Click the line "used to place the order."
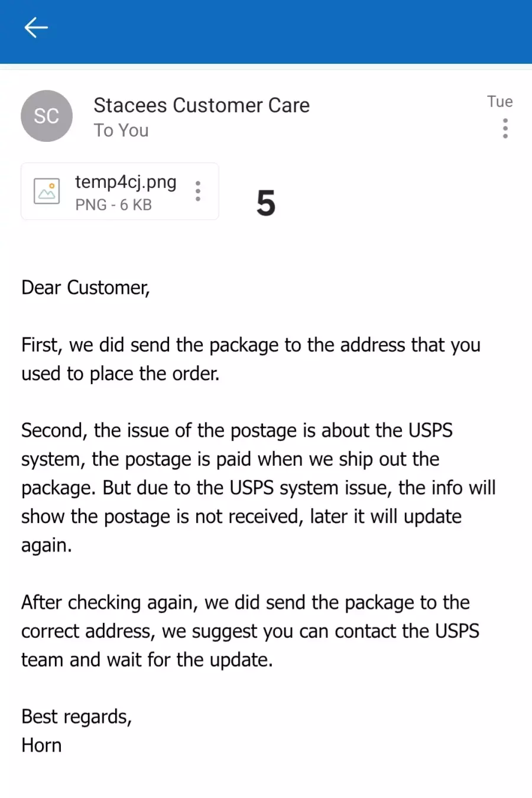532x798 pixels. pos(121,374)
